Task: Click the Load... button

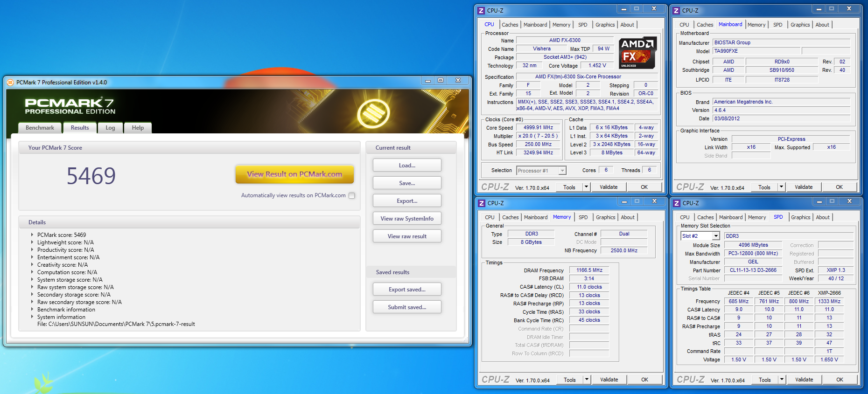Action: click(407, 166)
